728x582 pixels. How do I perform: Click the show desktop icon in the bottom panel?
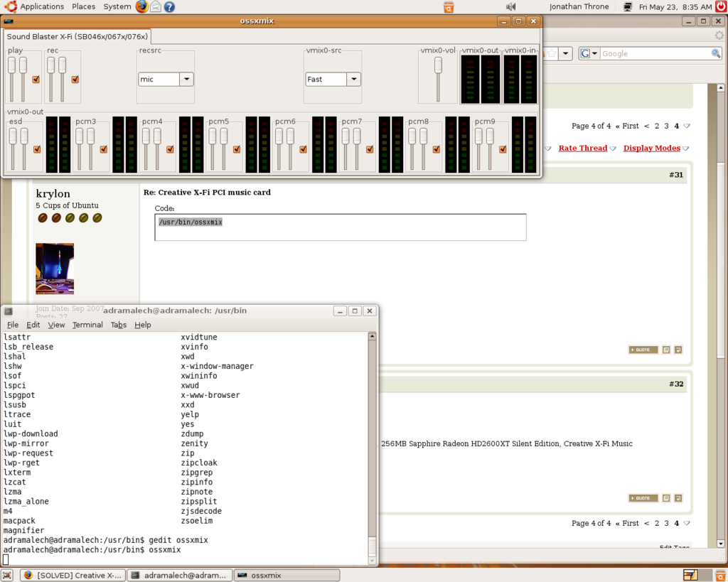pyautogui.click(x=7, y=575)
